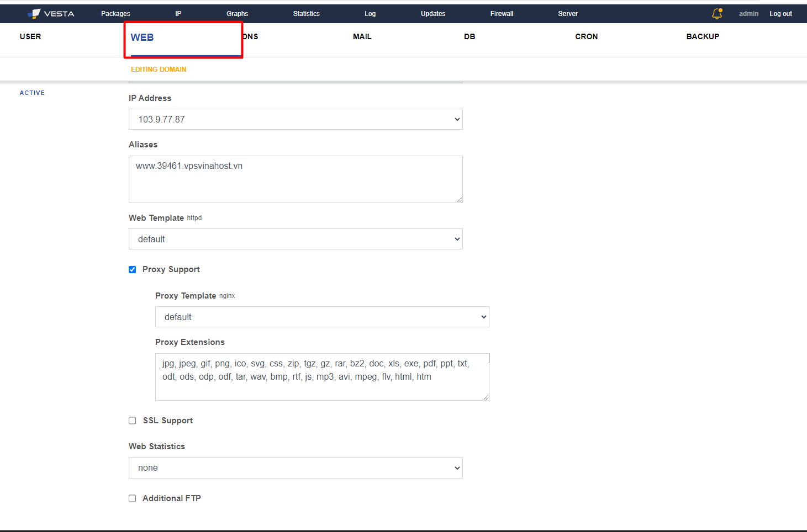Open the notifications bell icon
The width and height of the screenshot is (807, 532).
coord(717,14)
